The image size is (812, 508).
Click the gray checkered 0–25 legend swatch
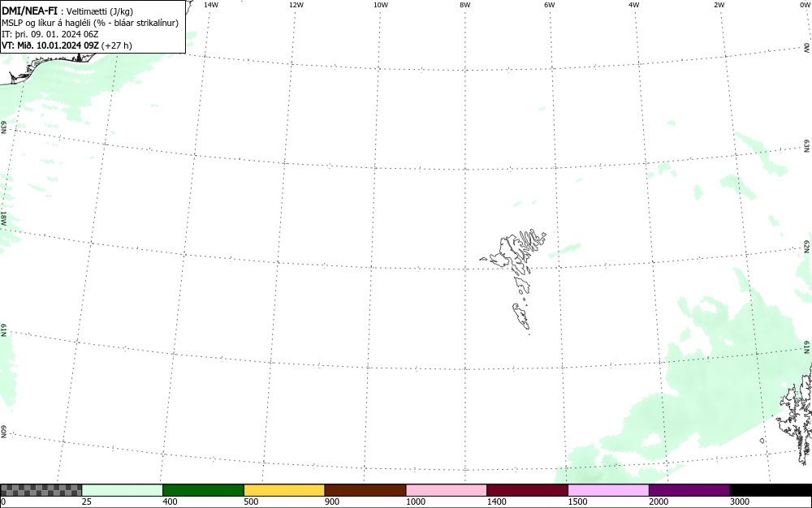pos(41,490)
